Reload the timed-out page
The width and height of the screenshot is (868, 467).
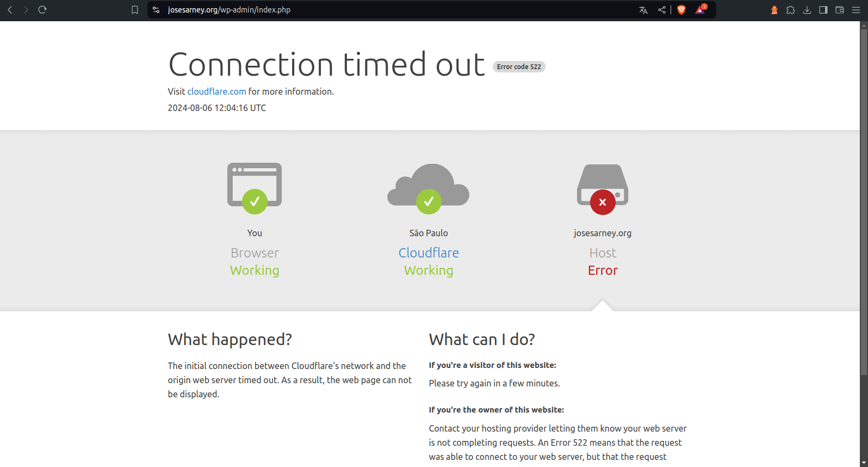click(x=42, y=10)
